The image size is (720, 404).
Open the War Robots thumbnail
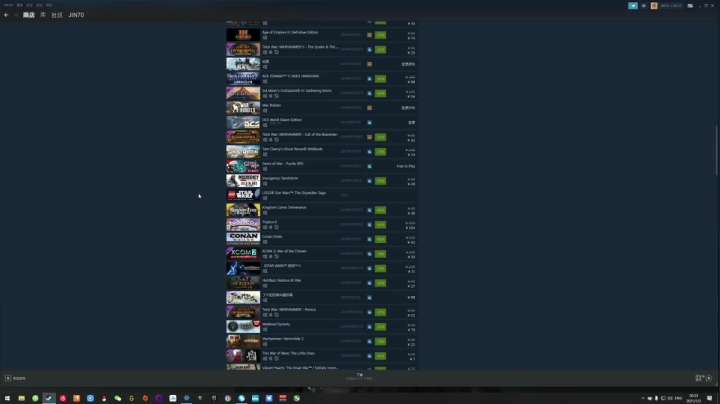pyautogui.click(x=243, y=108)
